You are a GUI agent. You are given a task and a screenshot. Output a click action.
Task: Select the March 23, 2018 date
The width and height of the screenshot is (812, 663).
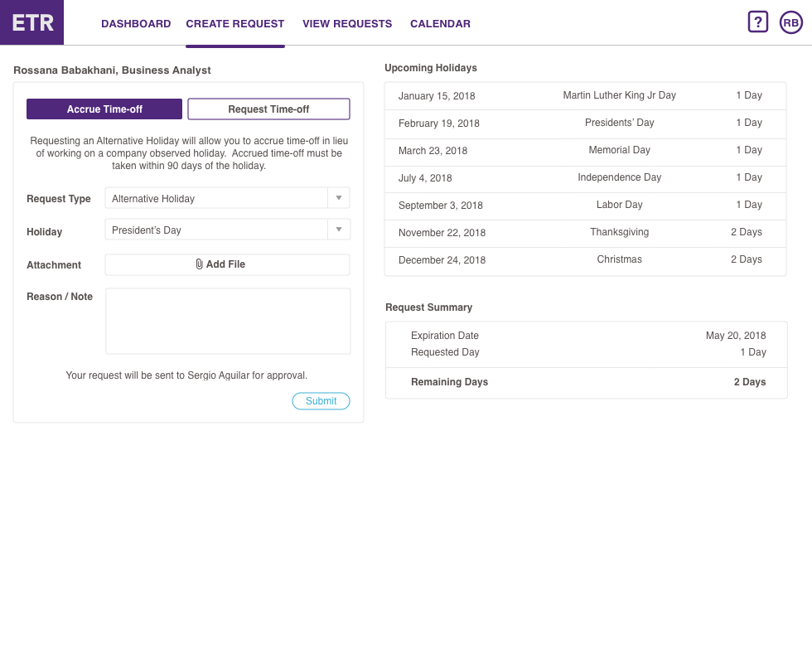[433, 151]
